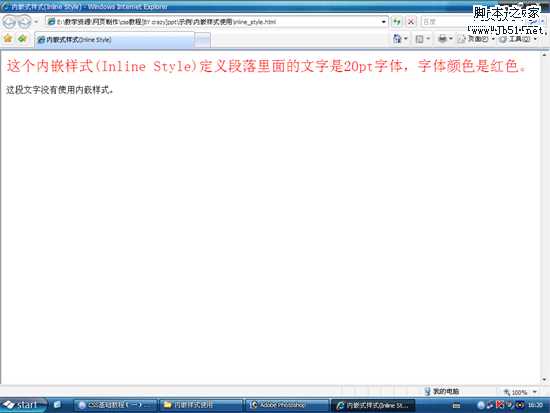Expand the address bar history dropdown arrow
The width and height of the screenshot is (550, 413).
click(384, 22)
